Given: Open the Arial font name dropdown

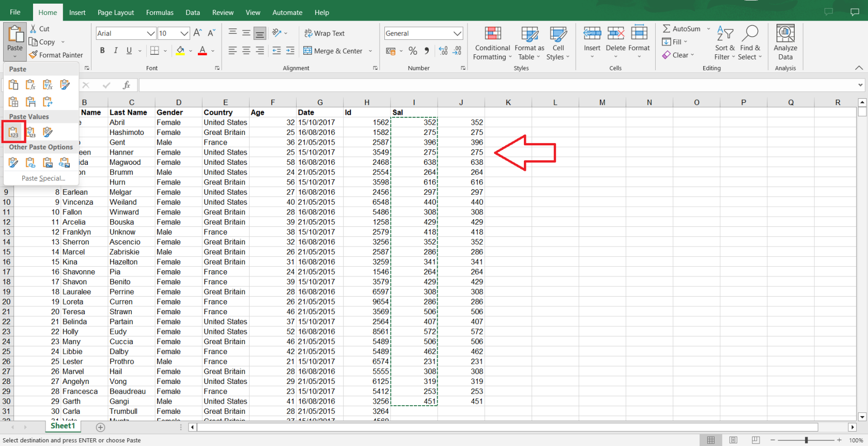Looking at the screenshot, I should point(150,33).
